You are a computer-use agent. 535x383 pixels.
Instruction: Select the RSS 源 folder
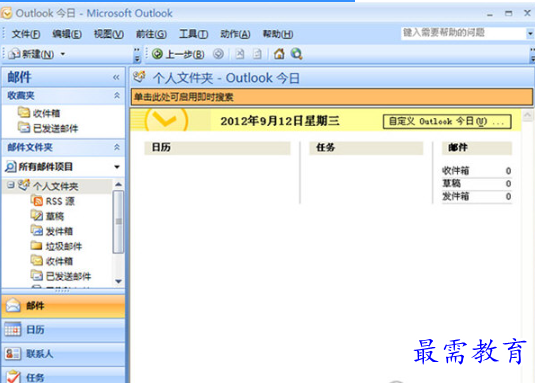click(x=53, y=201)
